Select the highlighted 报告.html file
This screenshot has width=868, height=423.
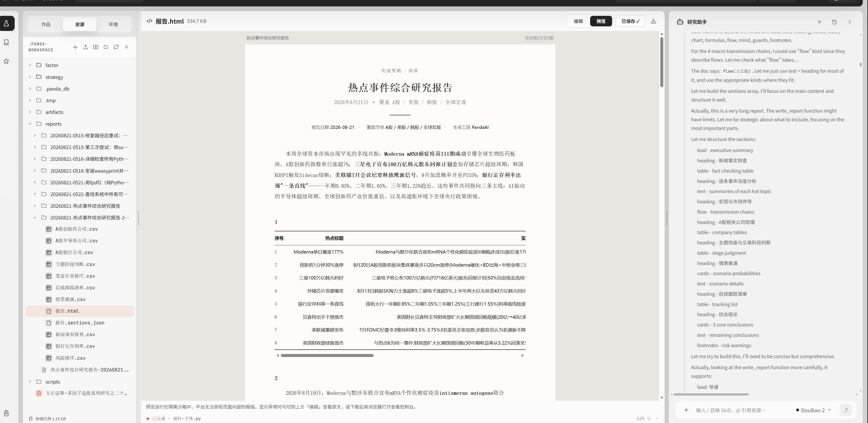point(80,311)
